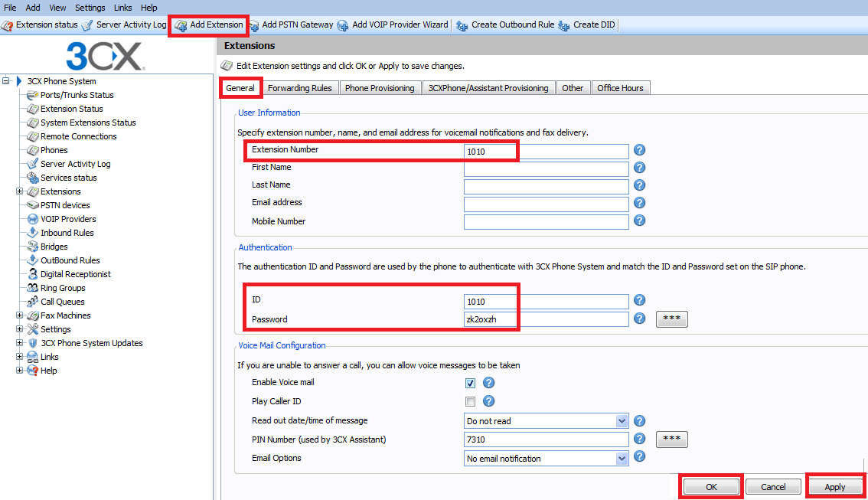
Task: Click the help icon next to Password
Action: [640, 319]
